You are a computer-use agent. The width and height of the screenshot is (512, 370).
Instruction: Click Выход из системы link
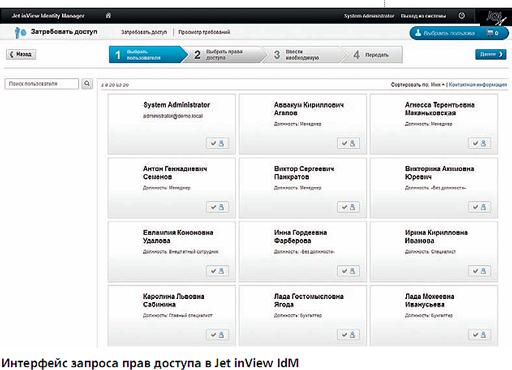coord(423,16)
